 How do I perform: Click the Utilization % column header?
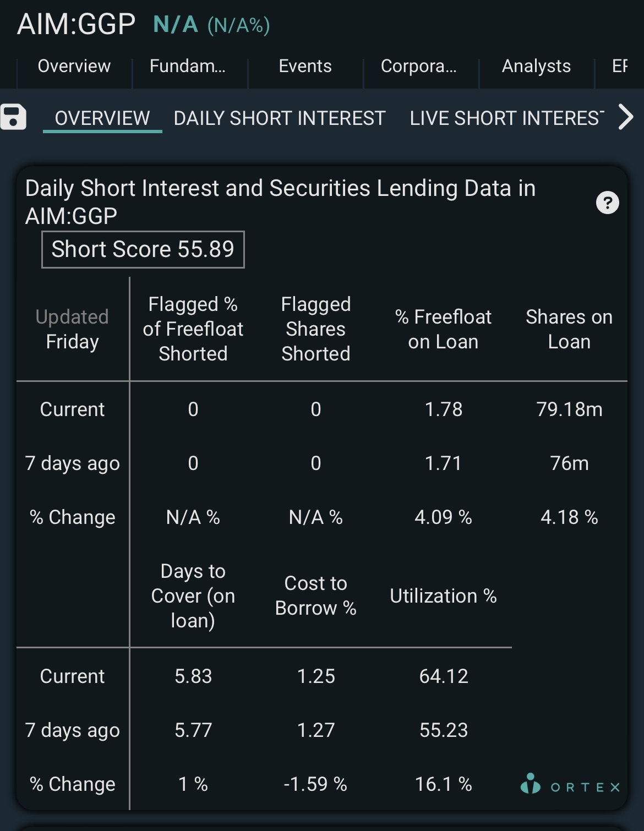click(x=444, y=596)
